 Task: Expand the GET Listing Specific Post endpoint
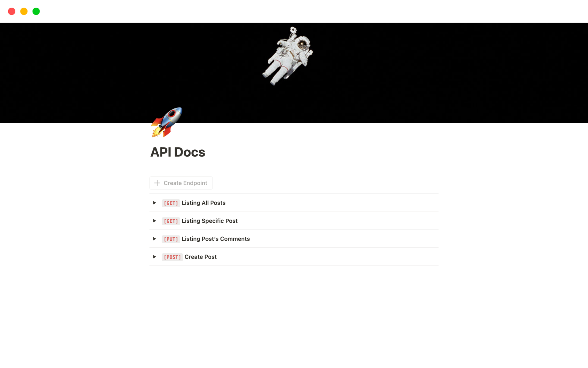click(x=155, y=221)
